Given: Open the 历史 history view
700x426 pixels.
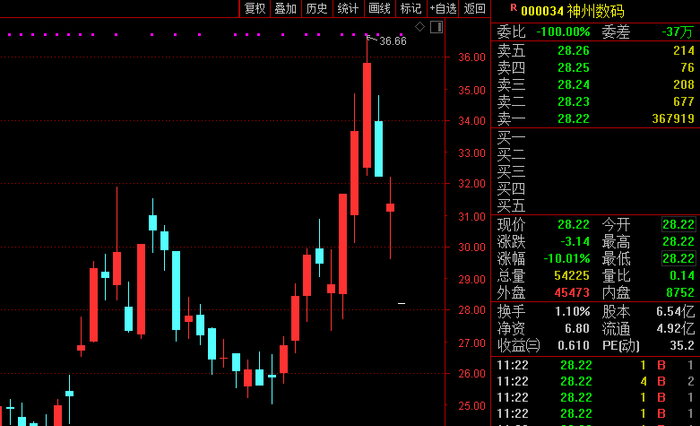Looking at the screenshot, I should (x=317, y=8).
